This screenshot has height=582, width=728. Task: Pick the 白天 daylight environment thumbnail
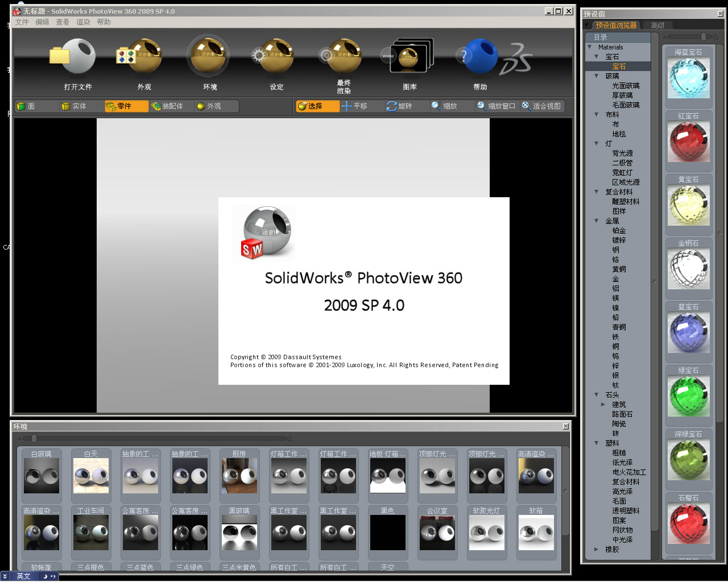pos(91,475)
